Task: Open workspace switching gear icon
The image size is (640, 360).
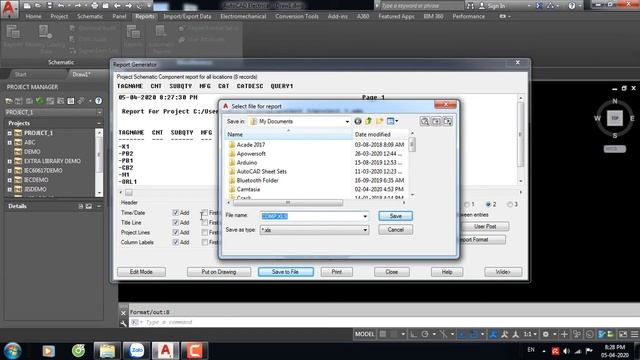Action: [545, 334]
